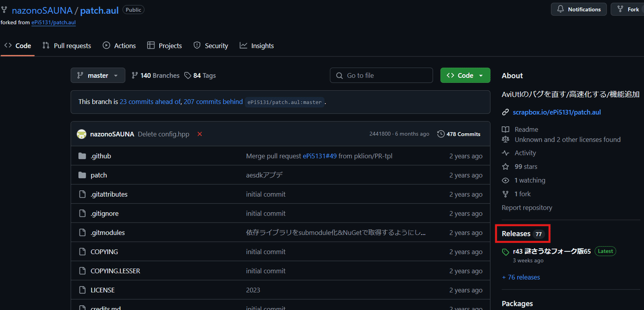This screenshot has height=310, width=644.
Task: Open the COPYING file
Action: click(x=104, y=251)
